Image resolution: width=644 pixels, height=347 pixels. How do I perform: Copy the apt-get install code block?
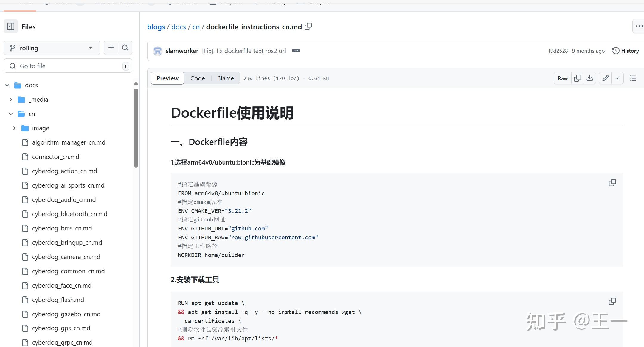tap(612, 301)
